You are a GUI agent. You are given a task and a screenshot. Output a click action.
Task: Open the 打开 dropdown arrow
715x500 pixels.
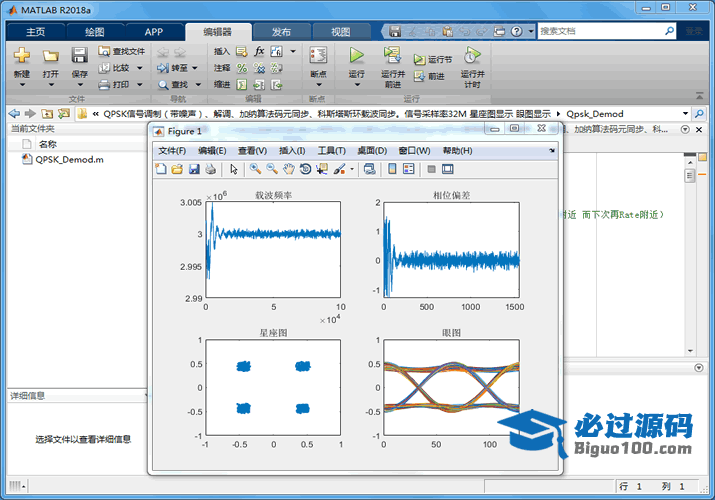click(51, 84)
